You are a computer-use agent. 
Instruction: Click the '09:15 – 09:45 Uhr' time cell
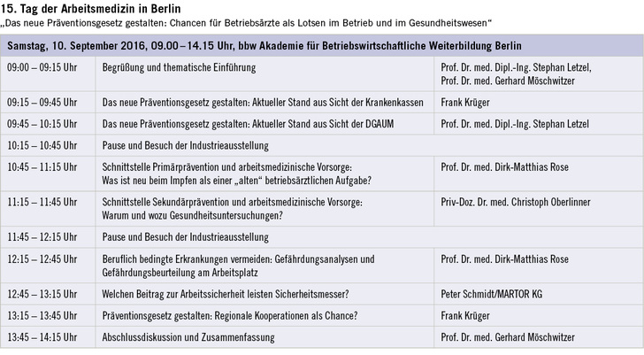(42, 102)
